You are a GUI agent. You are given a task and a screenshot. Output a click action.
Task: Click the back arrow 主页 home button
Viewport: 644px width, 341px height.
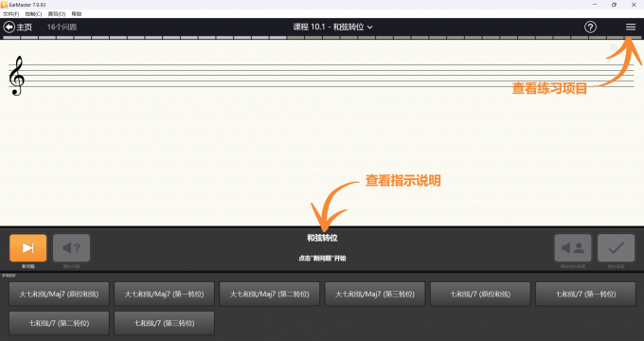[18, 27]
